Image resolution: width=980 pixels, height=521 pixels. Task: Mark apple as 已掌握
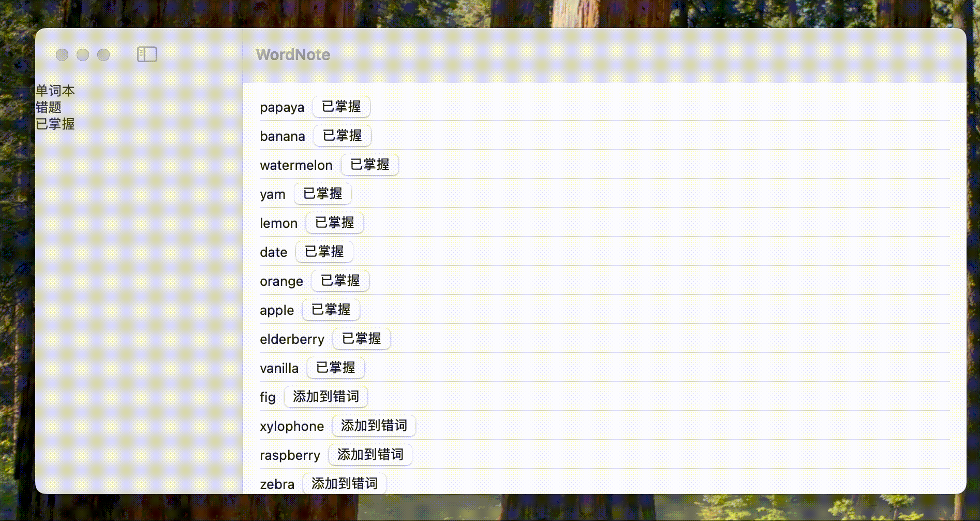(x=331, y=310)
